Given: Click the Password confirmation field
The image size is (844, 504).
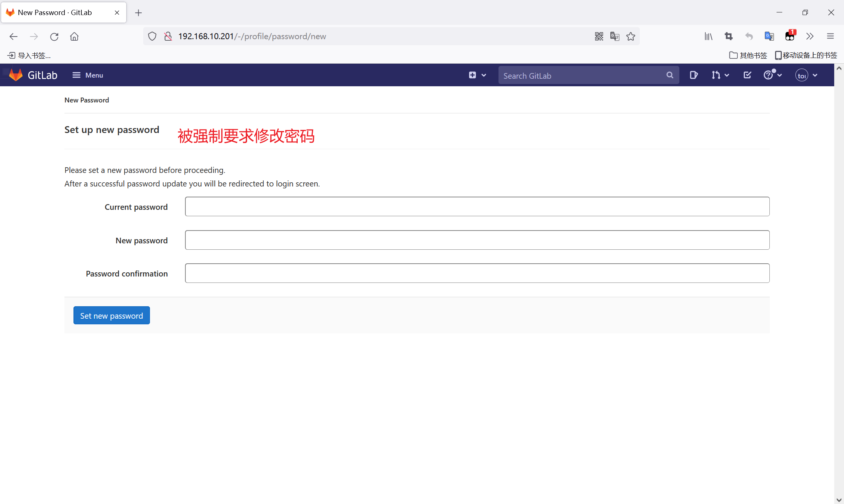Looking at the screenshot, I should 477,273.
